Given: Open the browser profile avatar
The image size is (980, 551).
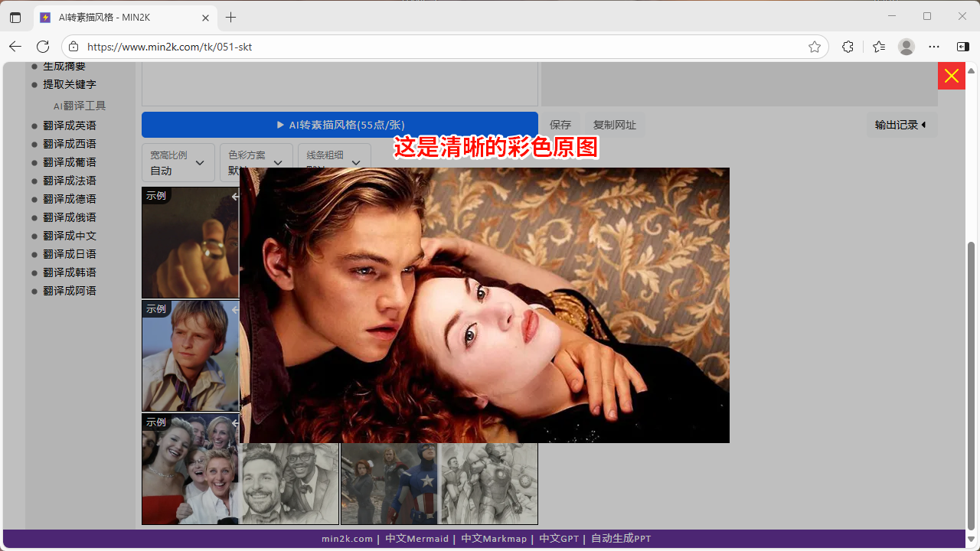Looking at the screenshot, I should (906, 47).
